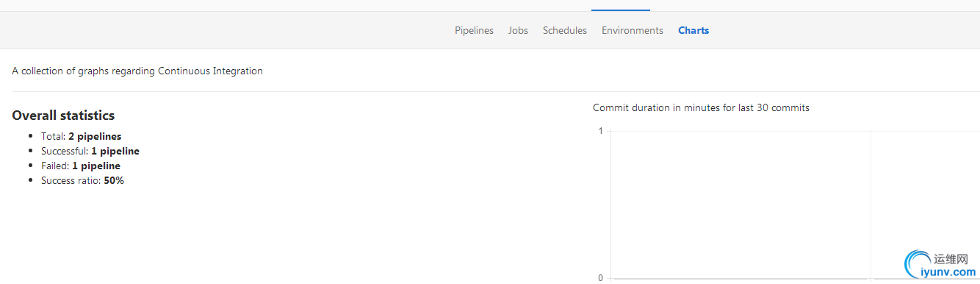Click the blue indicator bar above Environments
The width and height of the screenshot is (980, 284).
[621, 10]
